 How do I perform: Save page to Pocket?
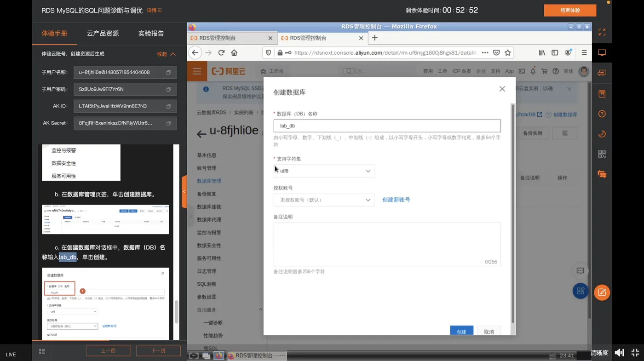[496, 53]
